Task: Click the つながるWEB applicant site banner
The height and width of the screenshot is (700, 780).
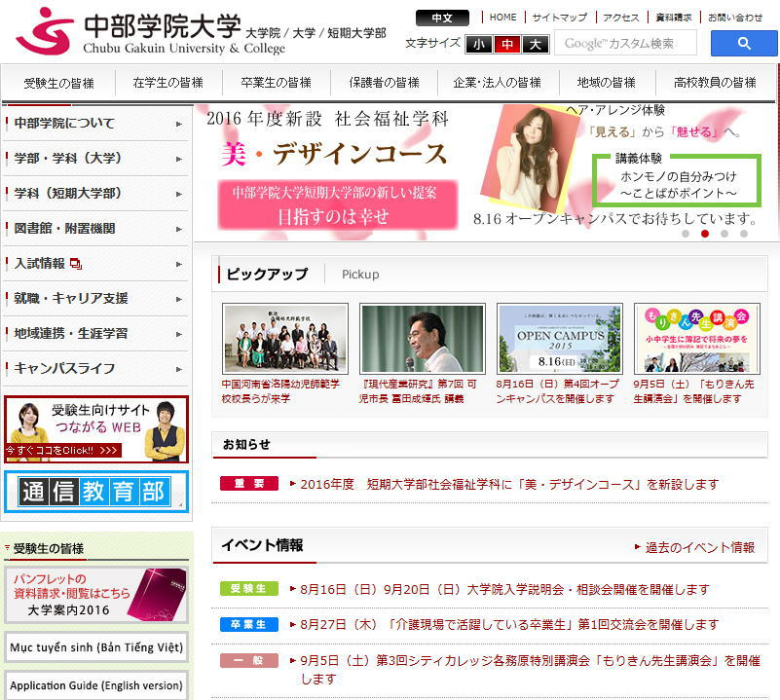Action: pos(95,429)
